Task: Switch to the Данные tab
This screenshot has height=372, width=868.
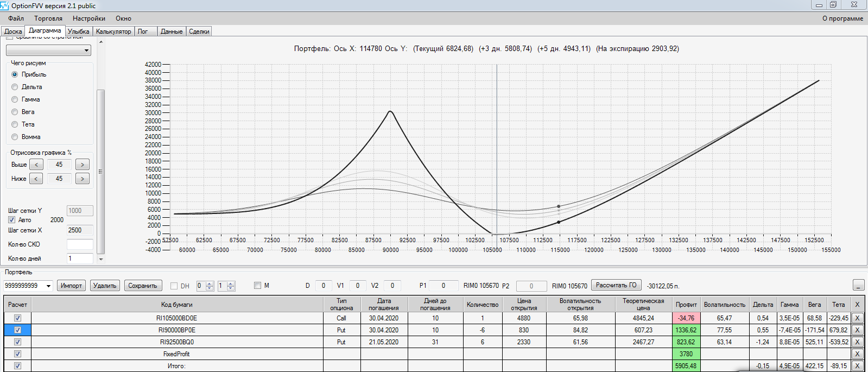Action: (172, 31)
